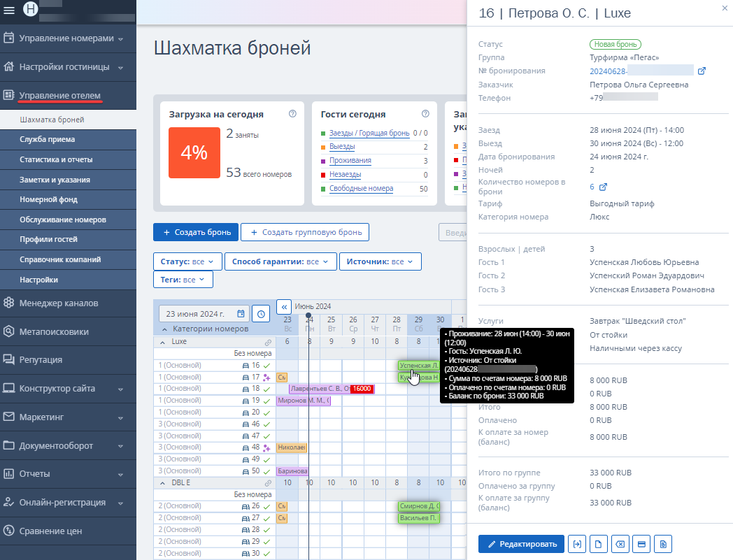
Task: Click Создать бронь button
Action: click(196, 232)
